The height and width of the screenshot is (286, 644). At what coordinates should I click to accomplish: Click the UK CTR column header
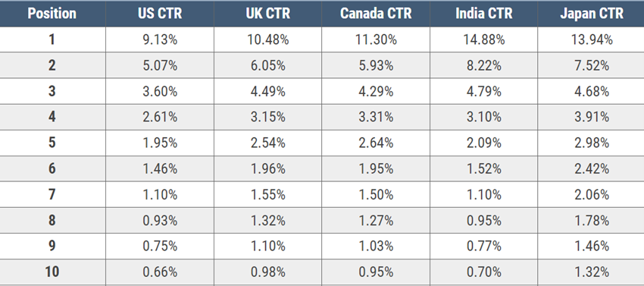pyautogui.click(x=267, y=14)
